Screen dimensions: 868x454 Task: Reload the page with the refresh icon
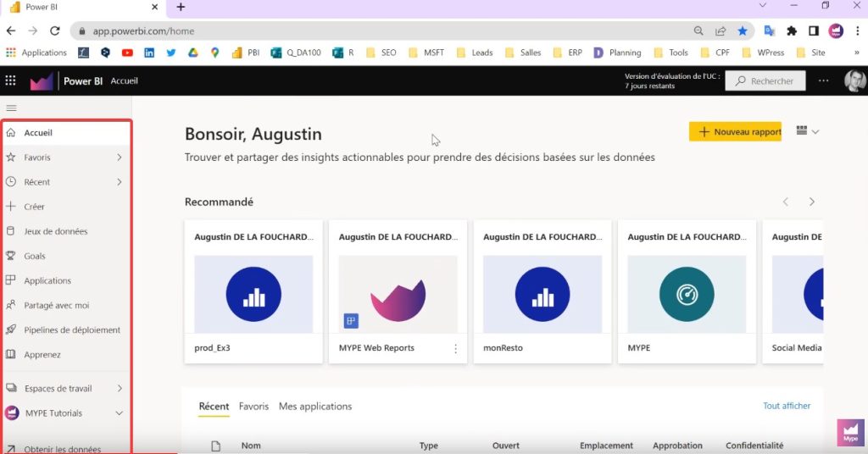point(54,31)
